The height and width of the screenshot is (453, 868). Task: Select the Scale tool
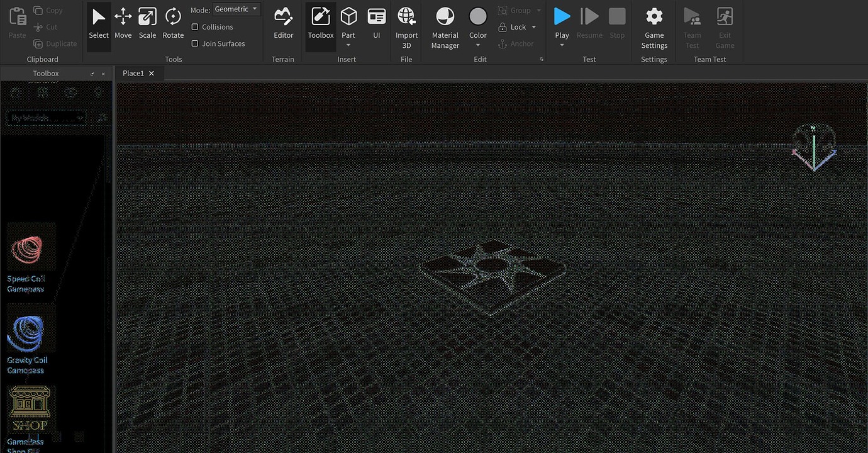[x=147, y=22]
